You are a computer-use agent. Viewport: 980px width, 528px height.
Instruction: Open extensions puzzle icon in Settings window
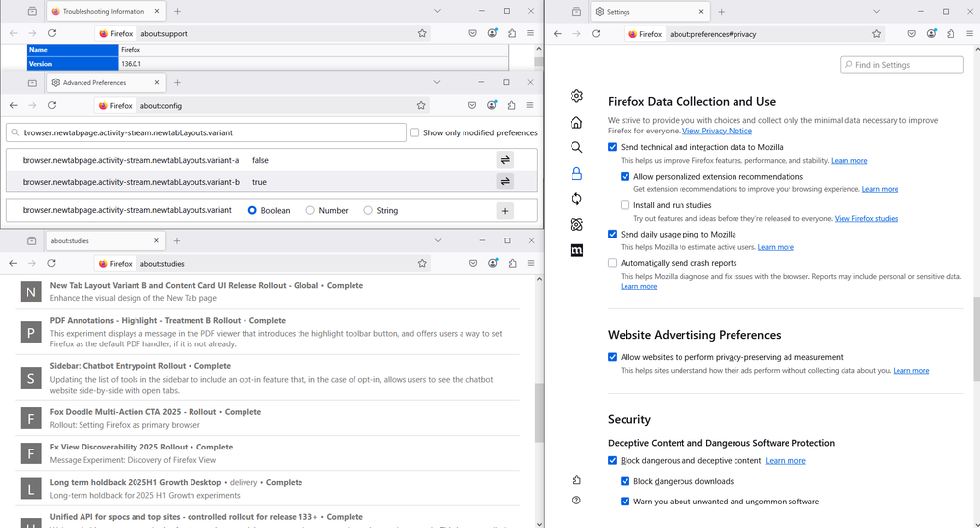coord(951,34)
